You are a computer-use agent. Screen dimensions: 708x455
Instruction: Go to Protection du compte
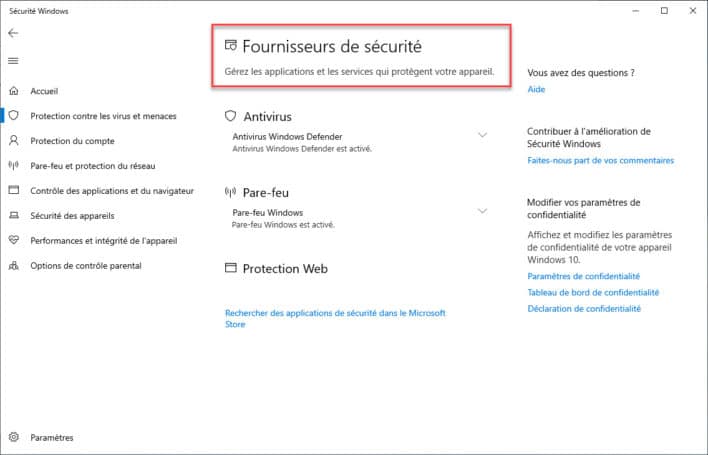tap(72, 141)
